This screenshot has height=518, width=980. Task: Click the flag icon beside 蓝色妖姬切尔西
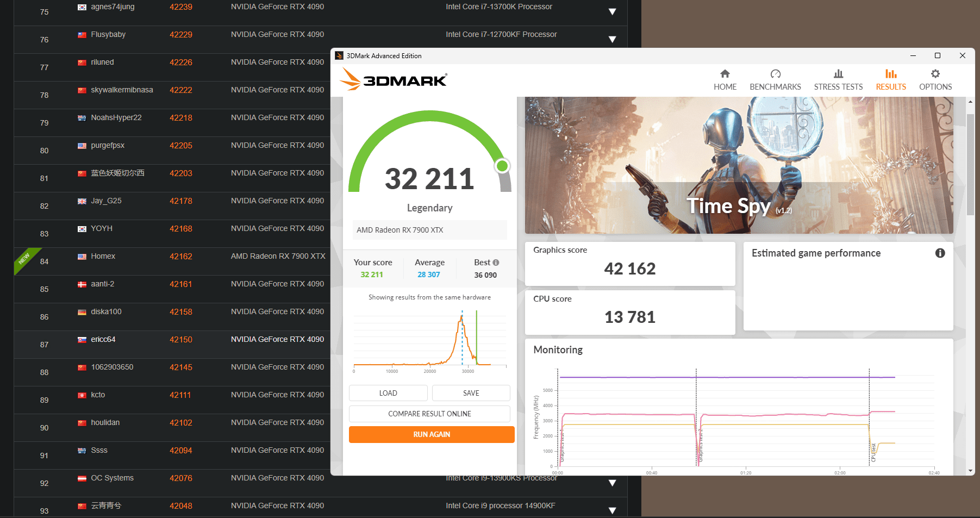[82, 173]
